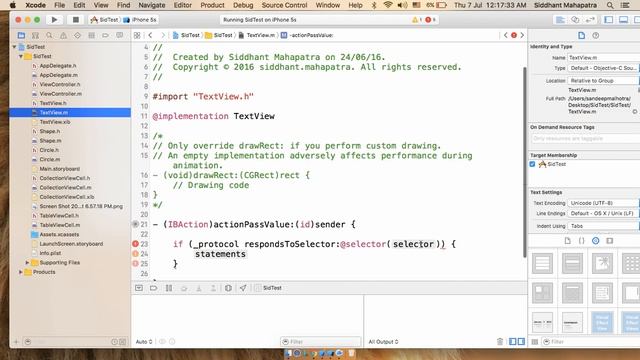Go back in editor history
Screen dimensions: 640x360
pyautogui.click(x=150, y=36)
